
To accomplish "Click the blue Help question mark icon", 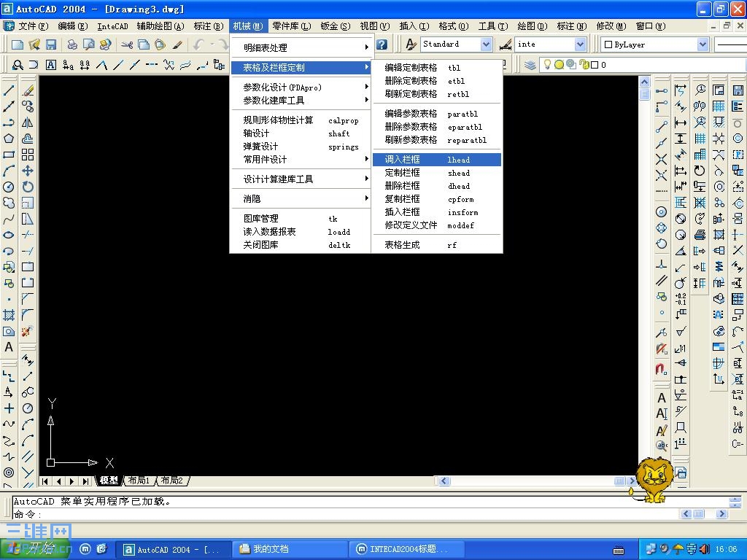I will pos(382,44).
